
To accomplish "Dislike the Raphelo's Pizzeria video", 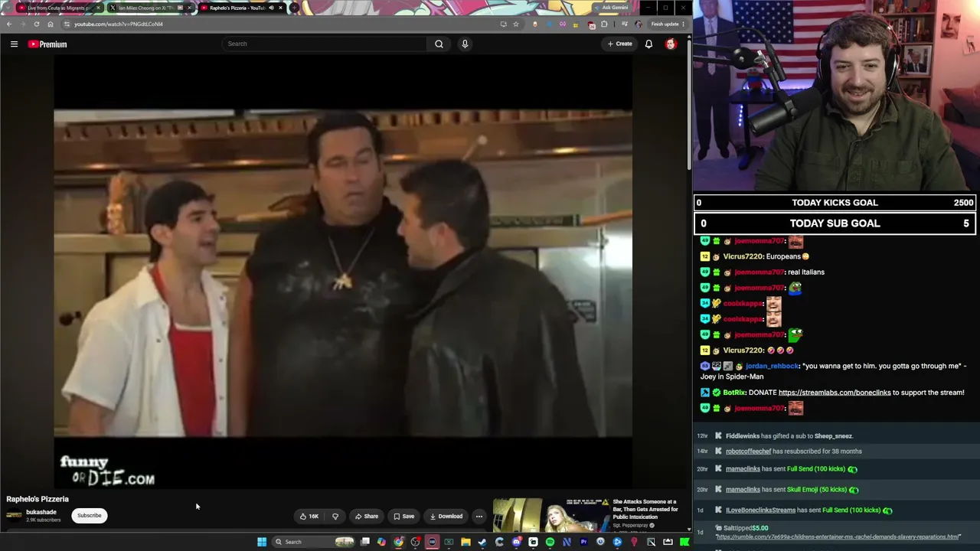I will coord(335,517).
